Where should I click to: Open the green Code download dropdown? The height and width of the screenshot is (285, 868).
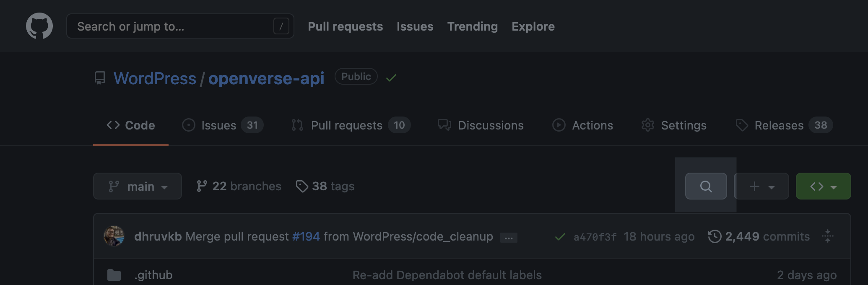coord(823,186)
